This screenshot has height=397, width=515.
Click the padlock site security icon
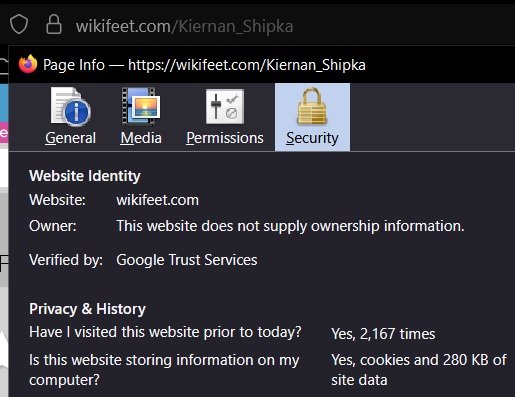click(54, 24)
